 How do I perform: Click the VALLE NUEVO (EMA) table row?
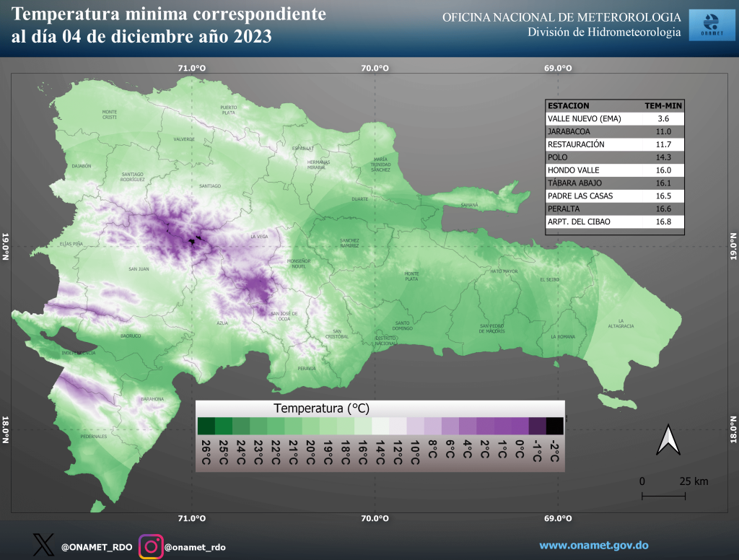pyautogui.click(x=614, y=118)
